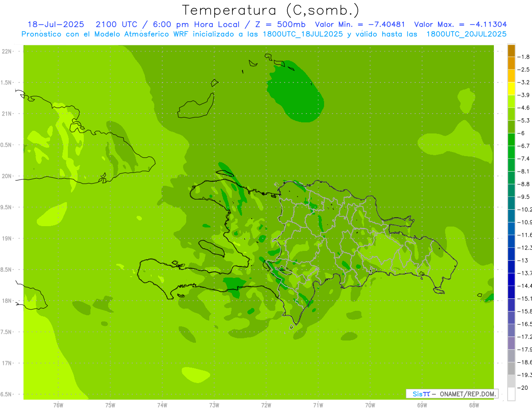Click the 18N latitude axis label
This screenshot has width=532, height=411.
(7, 301)
